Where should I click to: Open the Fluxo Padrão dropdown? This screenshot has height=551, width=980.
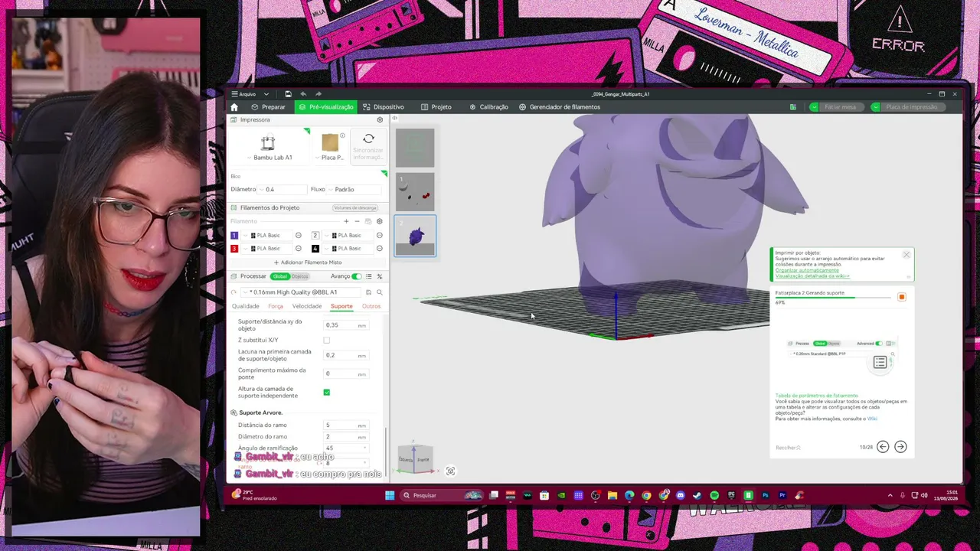tap(354, 189)
